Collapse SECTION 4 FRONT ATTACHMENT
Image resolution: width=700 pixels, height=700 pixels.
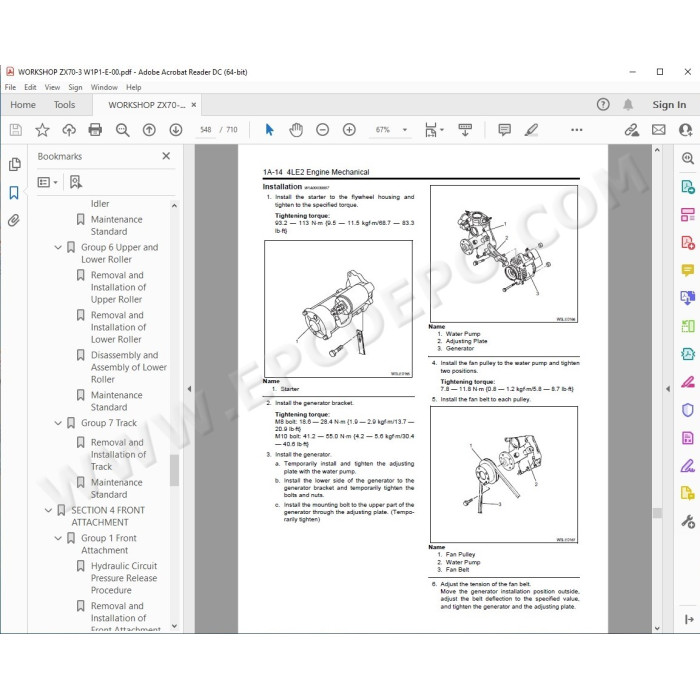(x=48, y=510)
